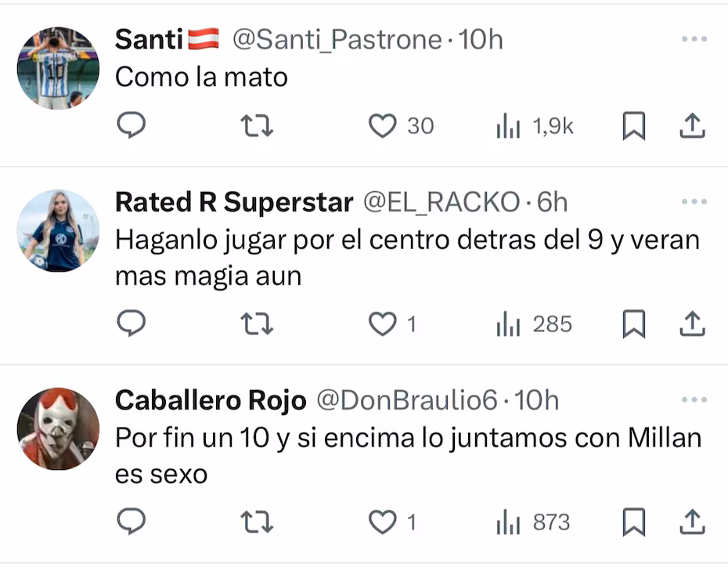
Task: Reply to Caballero Rojo's tweet
Action: (x=132, y=522)
